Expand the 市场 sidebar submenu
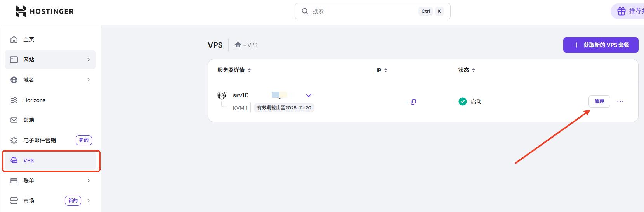The width and height of the screenshot is (644, 212). click(x=89, y=201)
